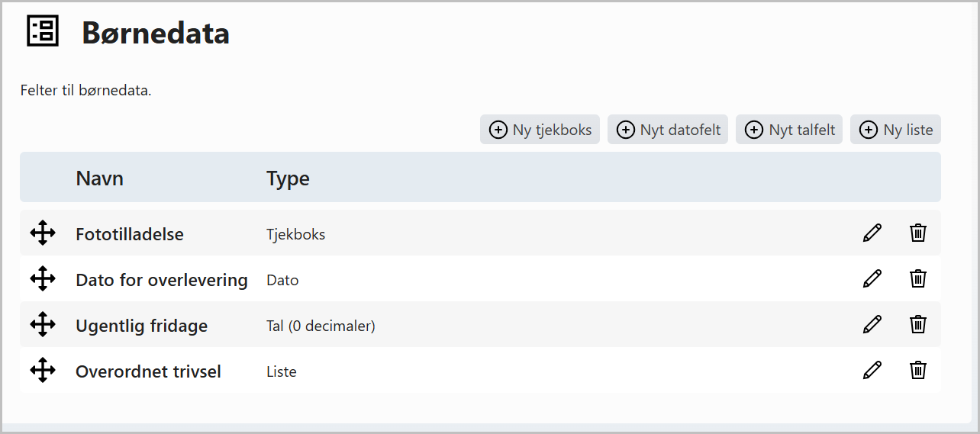Delete the Dato for overlevering field
The height and width of the screenshot is (434, 980).
point(918,278)
